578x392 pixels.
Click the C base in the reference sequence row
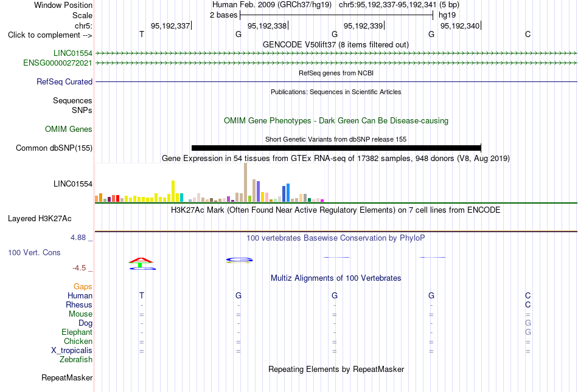[528, 35]
